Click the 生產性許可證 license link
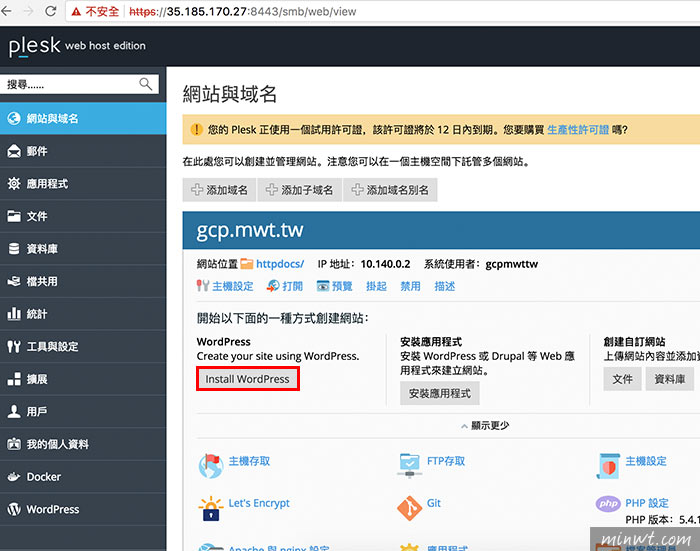 [x=578, y=129]
